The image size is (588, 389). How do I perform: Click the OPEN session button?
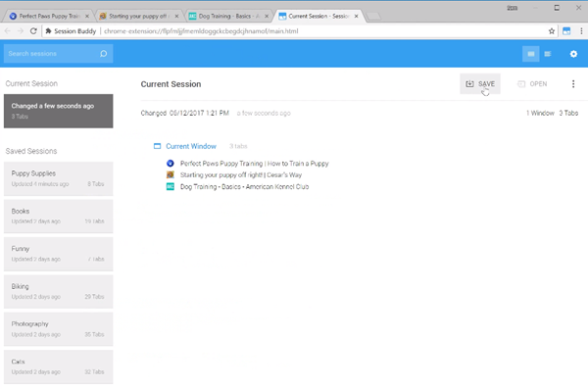tap(532, 83)
